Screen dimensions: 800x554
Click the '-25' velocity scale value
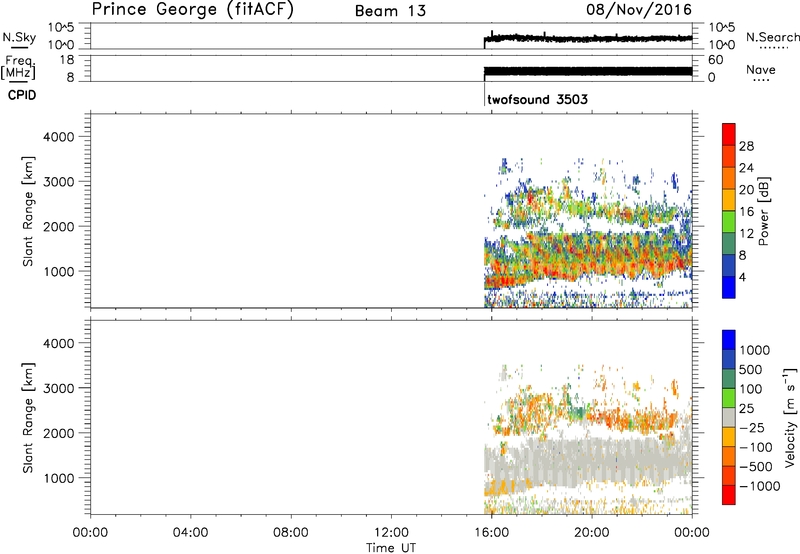tap(752, 428)
